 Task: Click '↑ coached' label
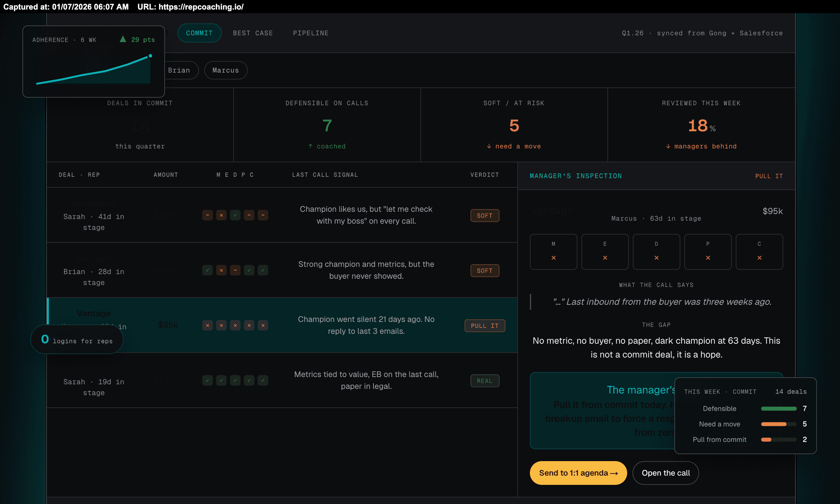(327, 146)
